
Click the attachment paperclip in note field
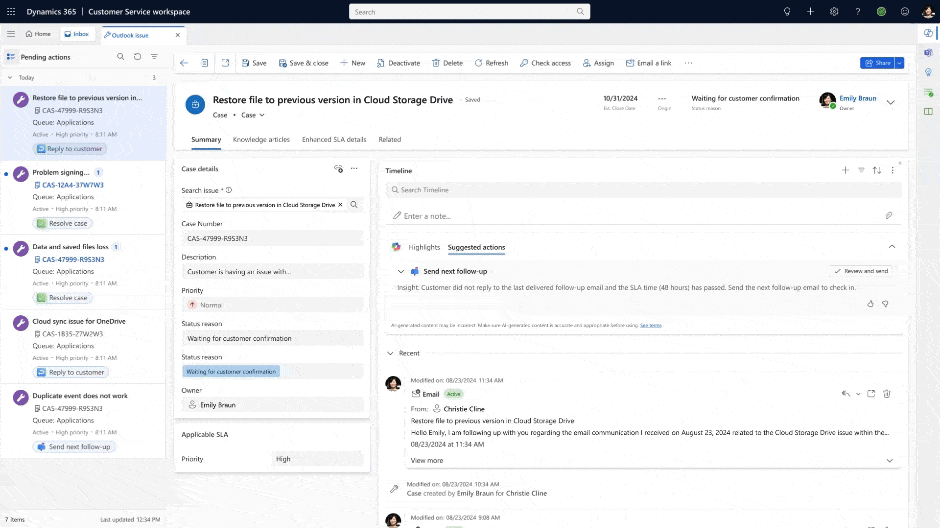[888, 215]
